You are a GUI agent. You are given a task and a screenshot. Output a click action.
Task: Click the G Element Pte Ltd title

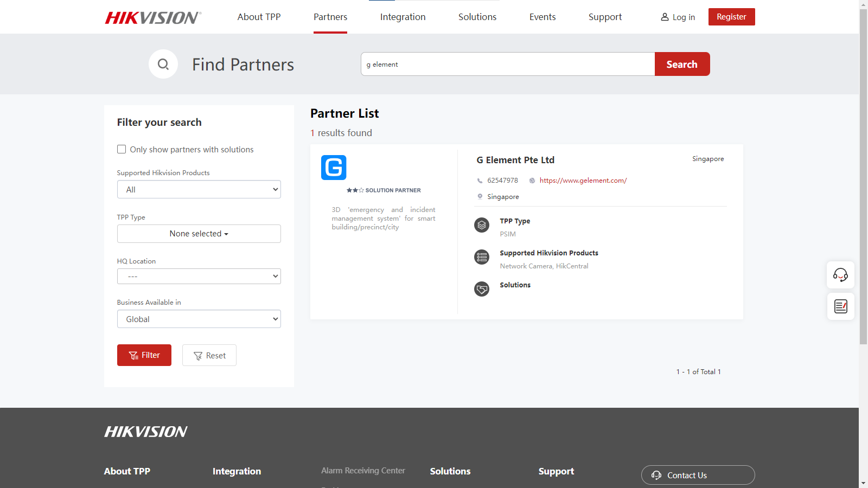515,160
